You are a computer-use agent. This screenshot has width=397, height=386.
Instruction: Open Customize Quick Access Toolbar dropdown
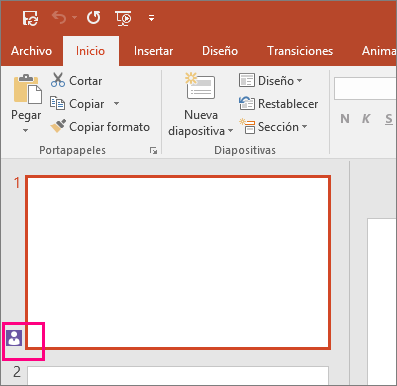click(151, 18)
